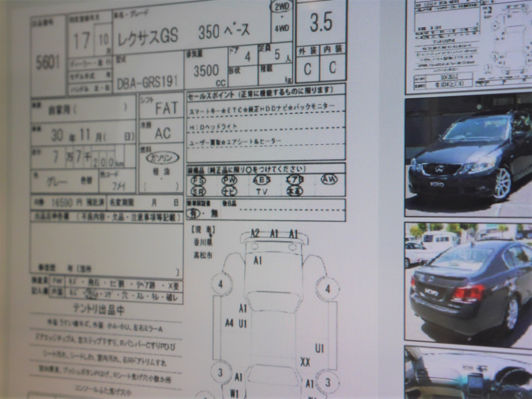Click the A2 damage mark on bumper
This screenshot has height=399, width=532.
pos(255,233)
